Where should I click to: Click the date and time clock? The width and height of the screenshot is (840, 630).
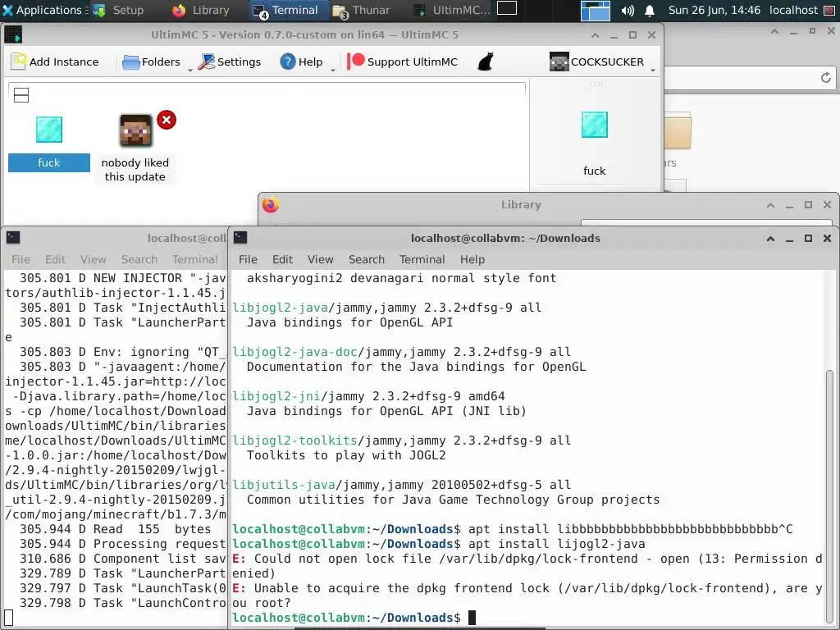[x=714, y=10]
